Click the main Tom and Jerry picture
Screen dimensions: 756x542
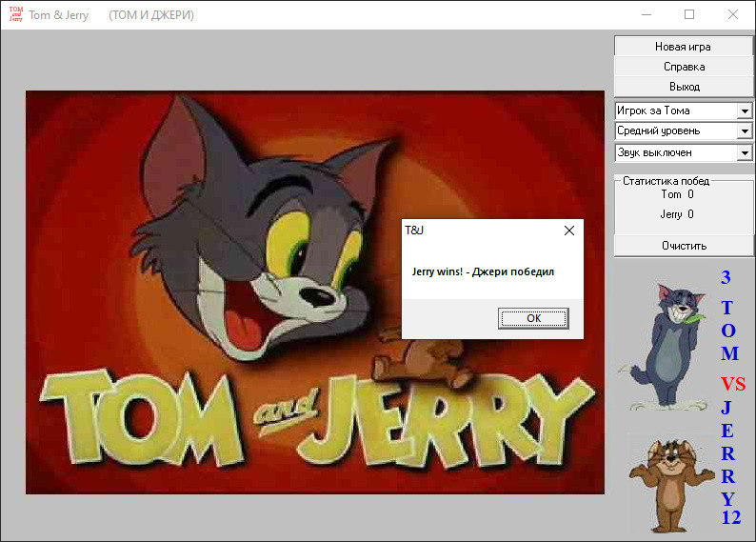pyautogui.click(x=315, y=292)
